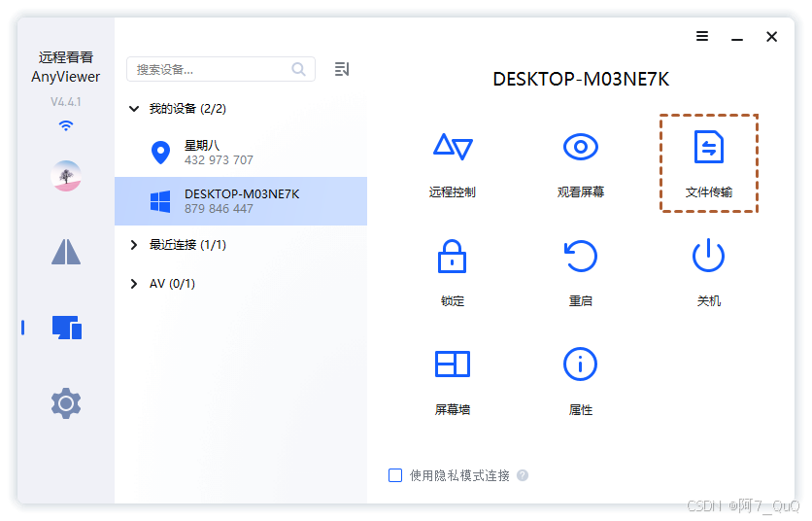
Task: Open the hamburger menu in title bar
Action: 702,36
